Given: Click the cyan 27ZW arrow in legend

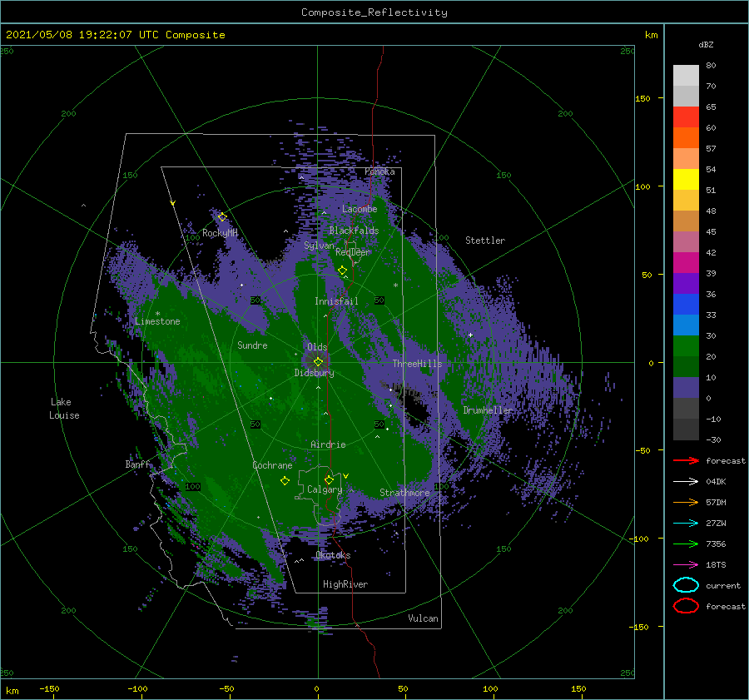Looking at the screenshot, I should (x=686, y=523).
